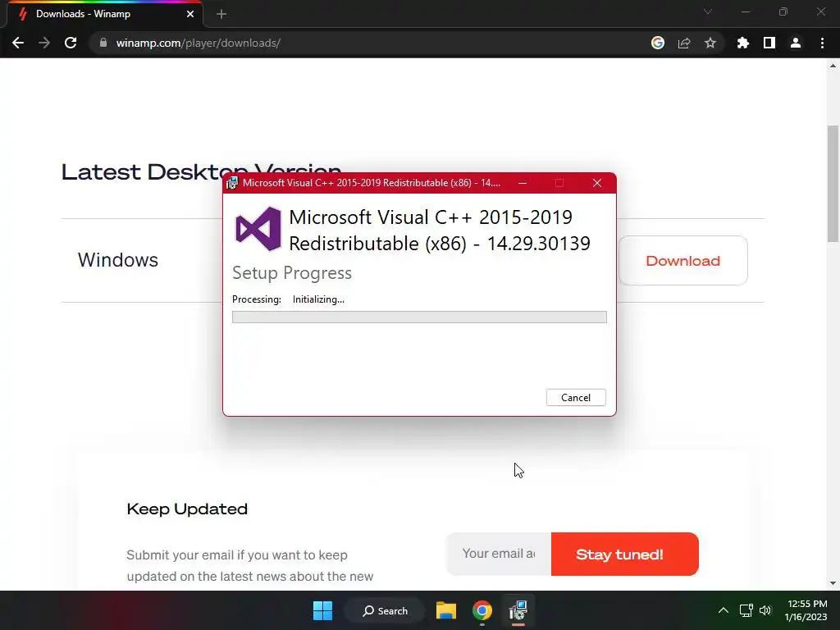840x630 pixels.
Task: Click the Keep Updated heading
Action: [187, 509]
